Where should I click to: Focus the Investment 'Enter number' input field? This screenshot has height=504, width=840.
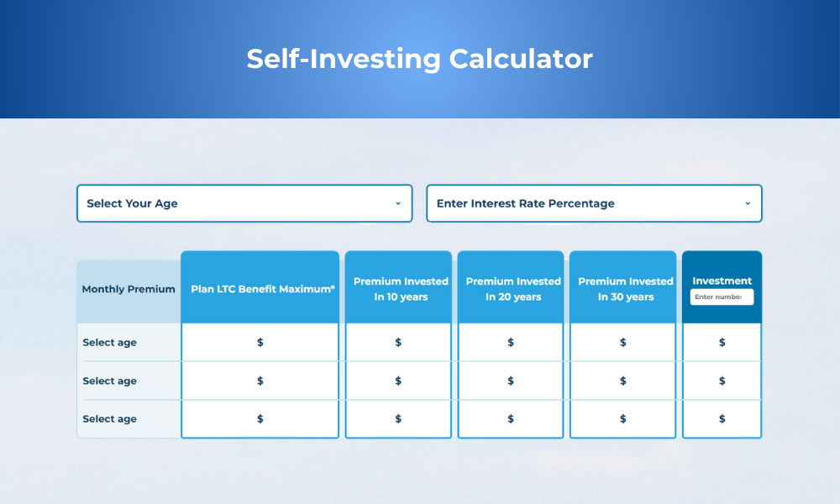point(722,297)
